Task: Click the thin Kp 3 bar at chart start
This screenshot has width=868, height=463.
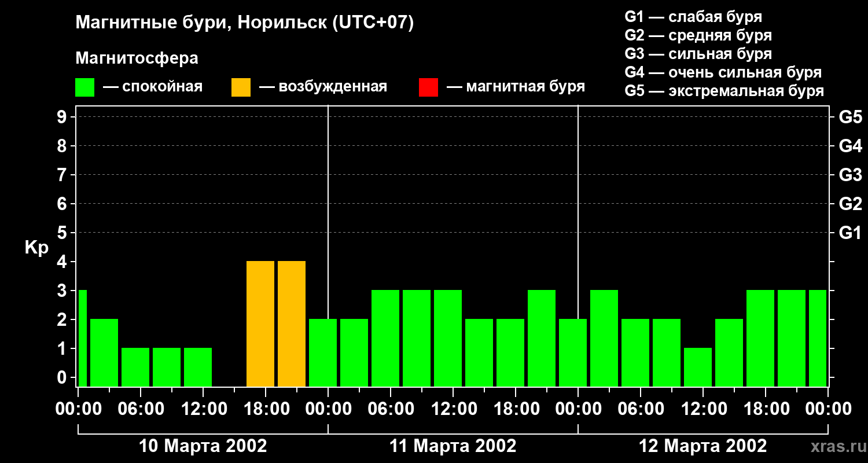Action: coord(82,339)
